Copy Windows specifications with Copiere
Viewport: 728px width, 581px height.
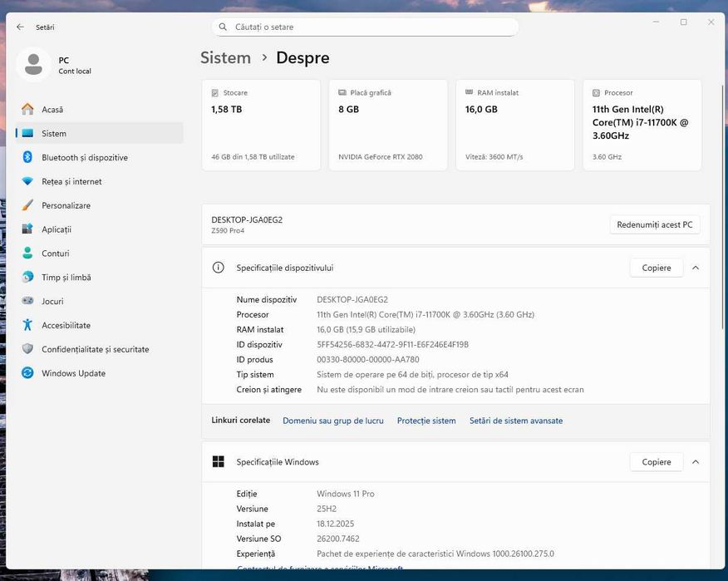click(x=657, y=462)
